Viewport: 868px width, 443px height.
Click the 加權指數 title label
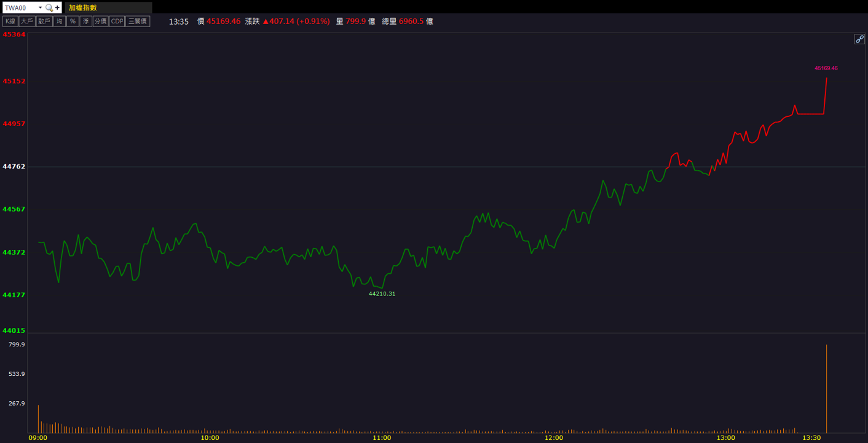(82, 7)
